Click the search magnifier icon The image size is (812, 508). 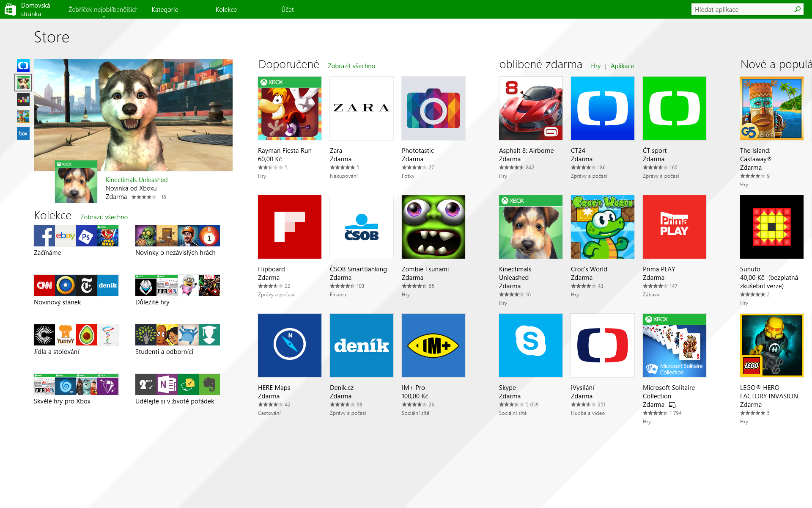tap(797, 9)
